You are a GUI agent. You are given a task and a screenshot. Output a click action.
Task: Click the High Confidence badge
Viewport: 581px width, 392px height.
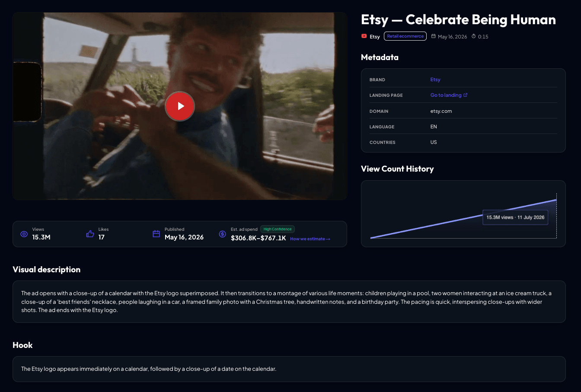pyautogui.click(x=278, y=229)
